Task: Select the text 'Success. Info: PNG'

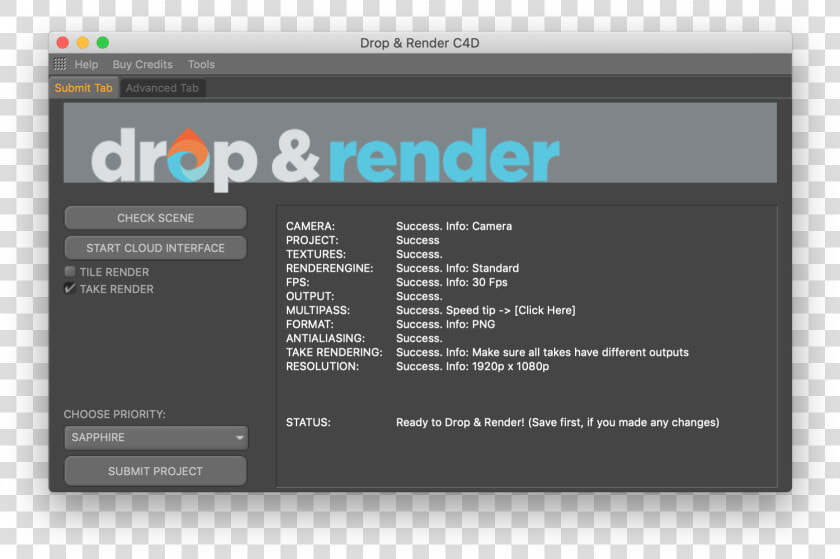Action: click(446, 324)
